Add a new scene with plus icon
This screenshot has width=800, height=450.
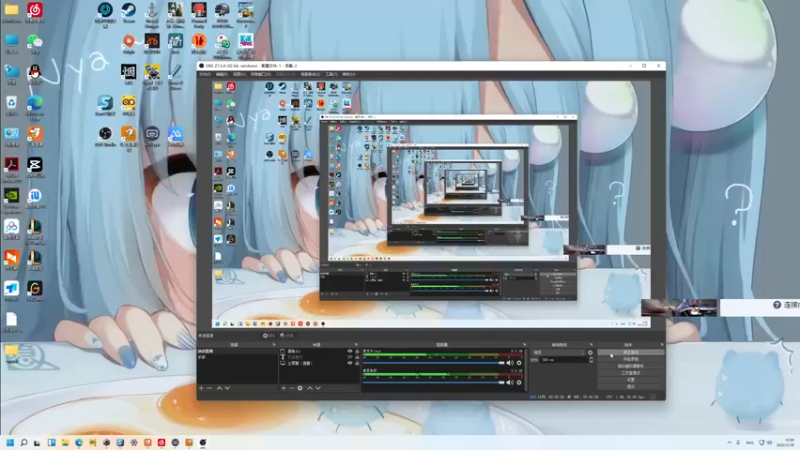[x=201, y=388]
